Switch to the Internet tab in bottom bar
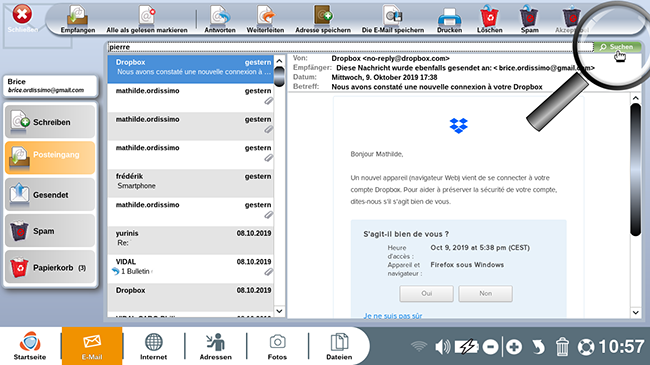 153,346
